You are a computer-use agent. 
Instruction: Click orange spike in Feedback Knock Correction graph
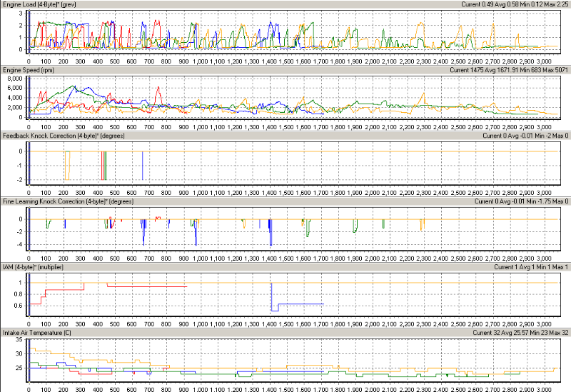tap(68, 166)
